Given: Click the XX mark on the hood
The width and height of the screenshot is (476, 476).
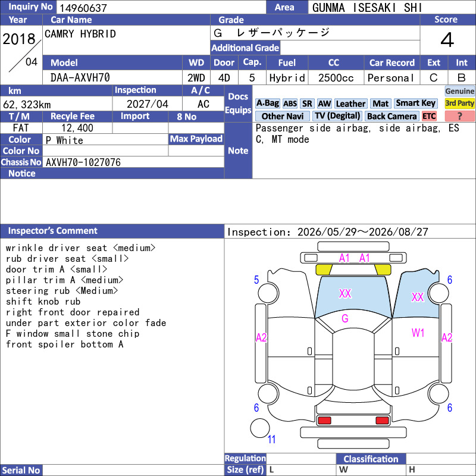Looking at the screenshot, I should 345,293.
